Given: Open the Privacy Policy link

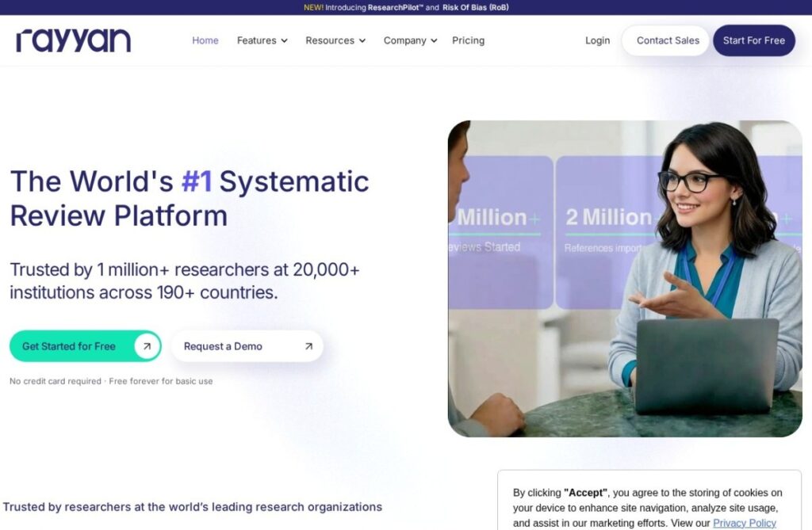Looking at the screenshot, I should (744, 523).
